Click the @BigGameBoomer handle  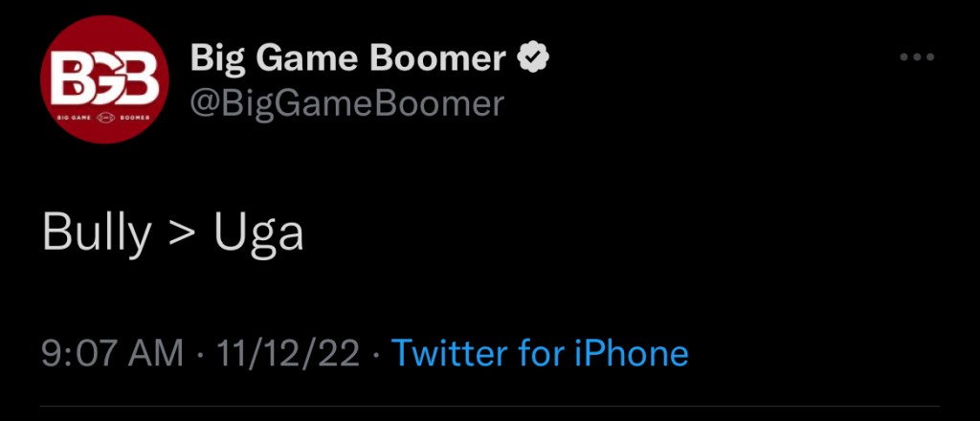point(347,102)
